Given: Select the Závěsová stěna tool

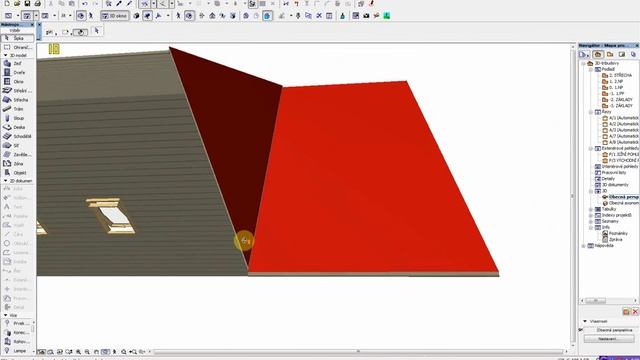Looking at the screenshot, I should (18, 155).
